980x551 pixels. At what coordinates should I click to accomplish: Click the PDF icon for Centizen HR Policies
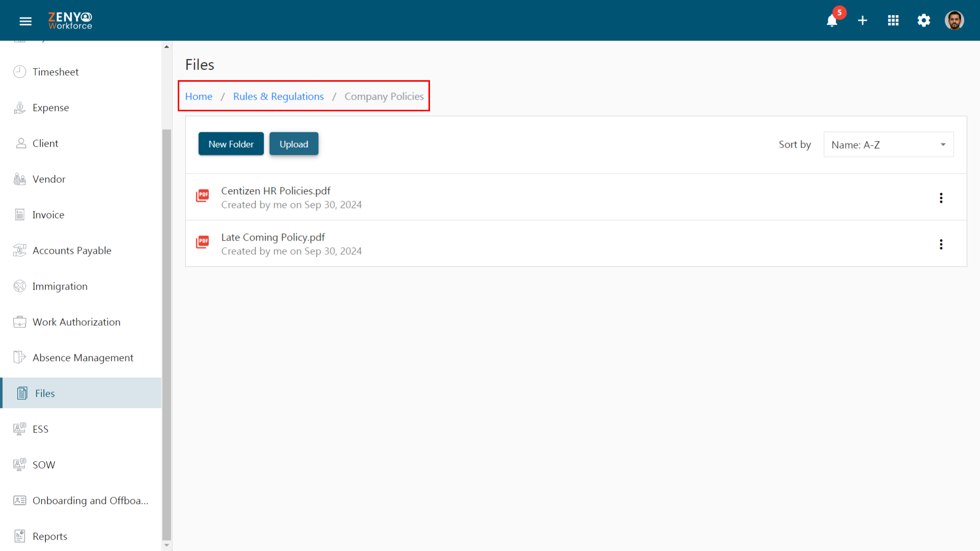pyautogui.click(x=203, y=196)
